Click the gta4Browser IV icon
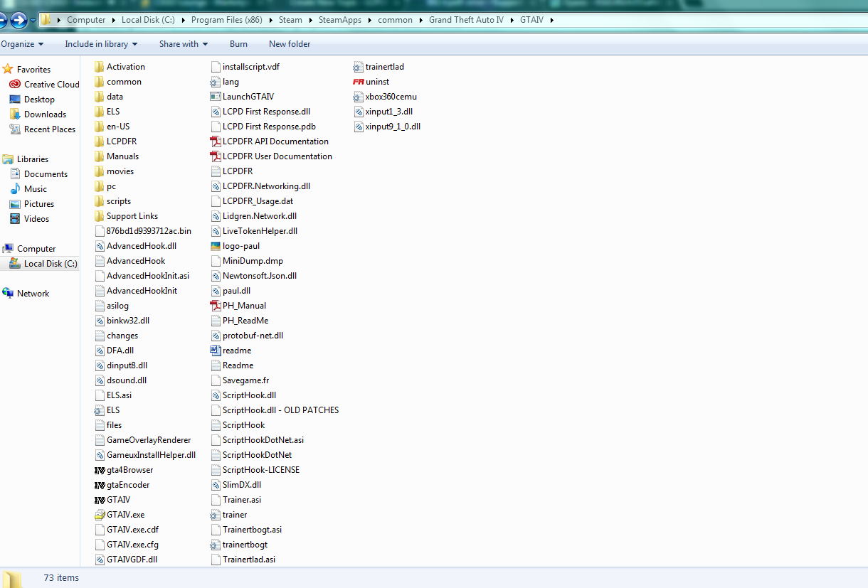 click(x=100, y=470)
